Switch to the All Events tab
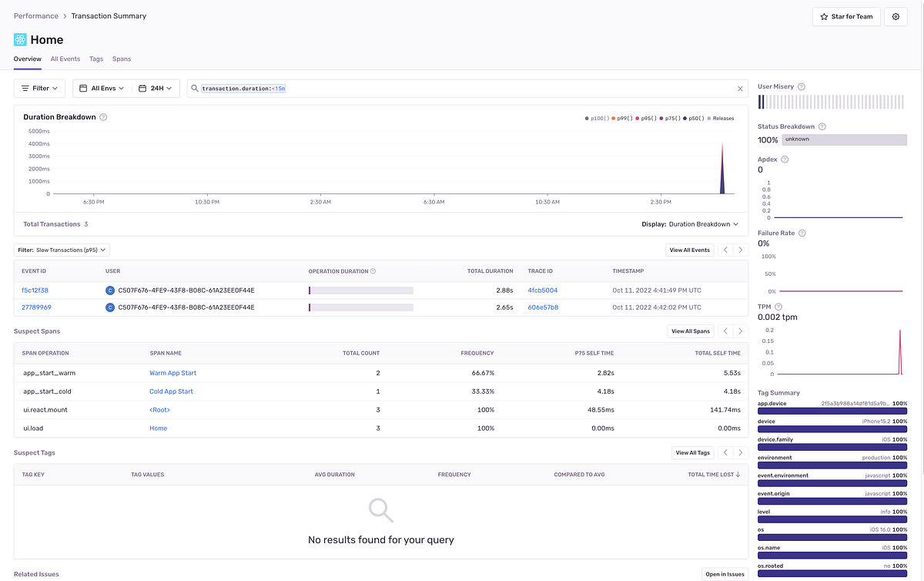Image resolution: width=924 pixels, height=581 pixels. pyautogui.click(x=65, y=59)
